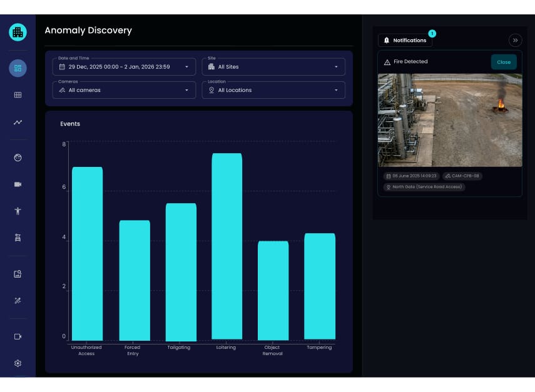Click the fire detection camera snapshot
This screenshot has height=392, width=535.
pyautogui.click(x=450, y=120)
